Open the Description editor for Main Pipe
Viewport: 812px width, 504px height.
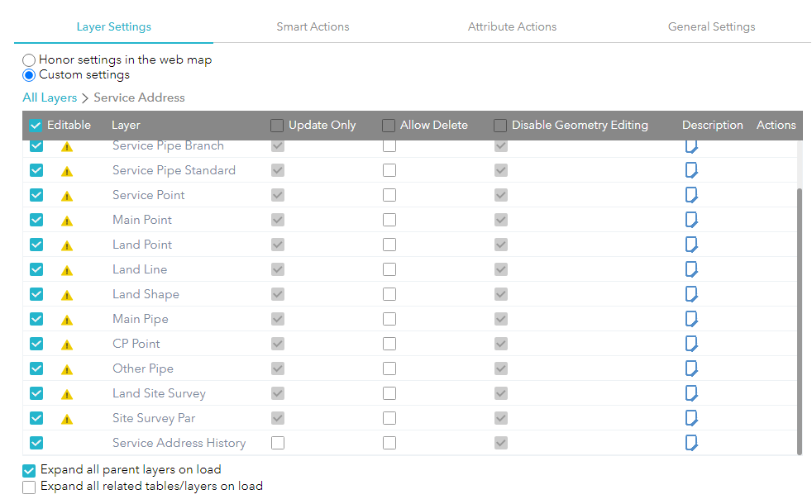pyautogui.click(x=691, y=319)
